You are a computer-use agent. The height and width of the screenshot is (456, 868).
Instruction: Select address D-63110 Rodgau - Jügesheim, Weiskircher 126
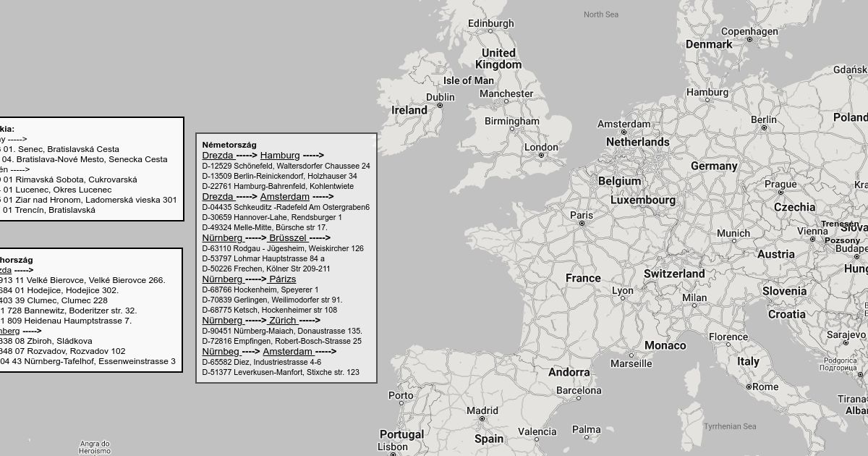[283, 248]
